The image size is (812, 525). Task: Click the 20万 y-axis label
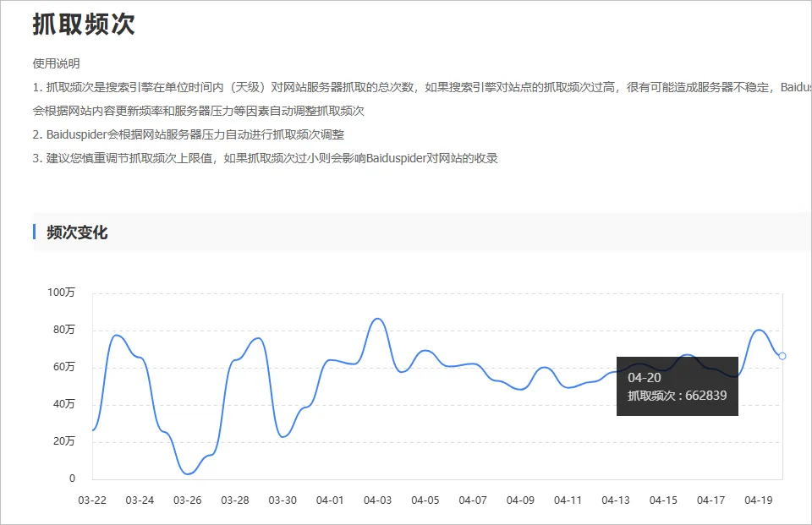[63, 441]
